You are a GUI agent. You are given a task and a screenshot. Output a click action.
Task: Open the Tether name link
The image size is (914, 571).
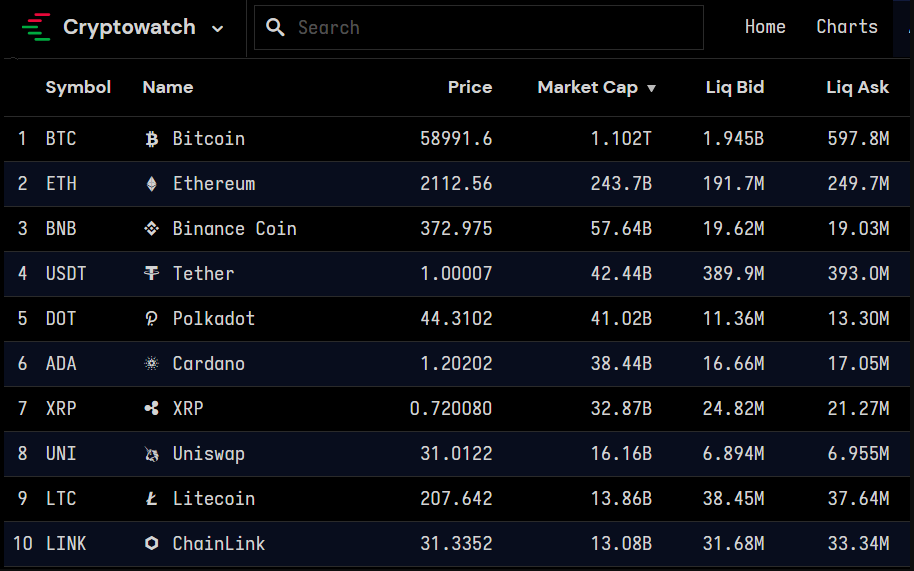(x=203, y=273)
